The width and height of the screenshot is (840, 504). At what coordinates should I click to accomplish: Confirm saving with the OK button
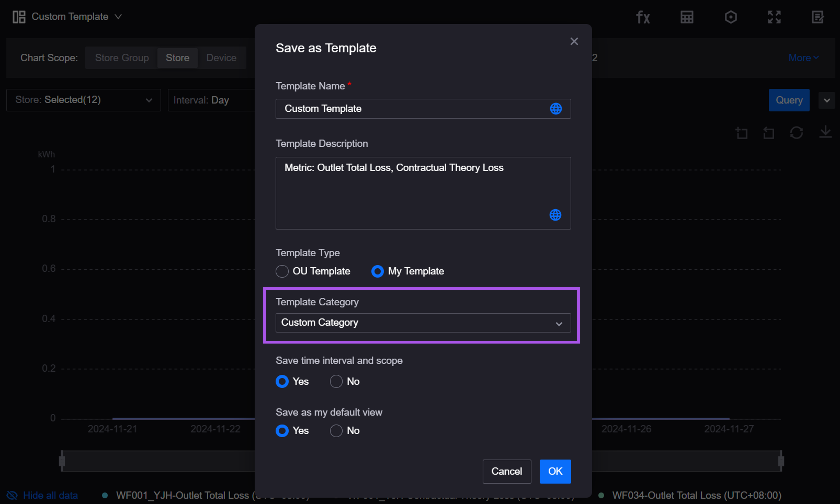(x=555, y=471)
